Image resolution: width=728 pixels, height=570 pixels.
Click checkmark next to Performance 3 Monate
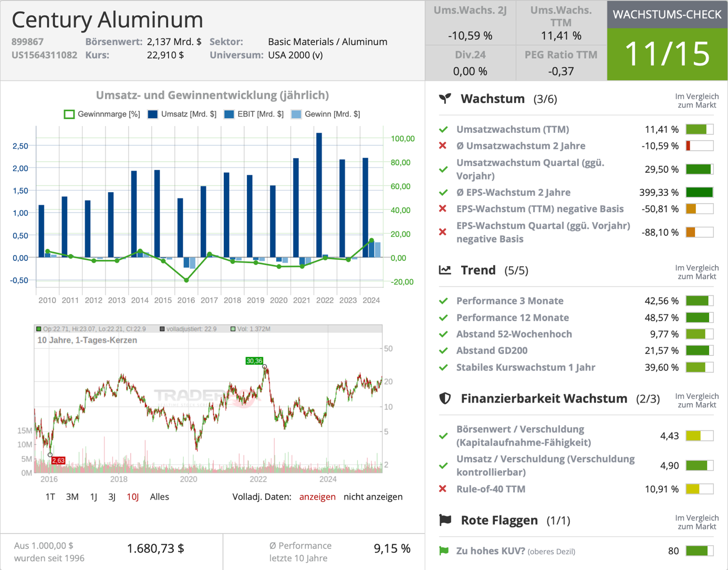[443, 301]
